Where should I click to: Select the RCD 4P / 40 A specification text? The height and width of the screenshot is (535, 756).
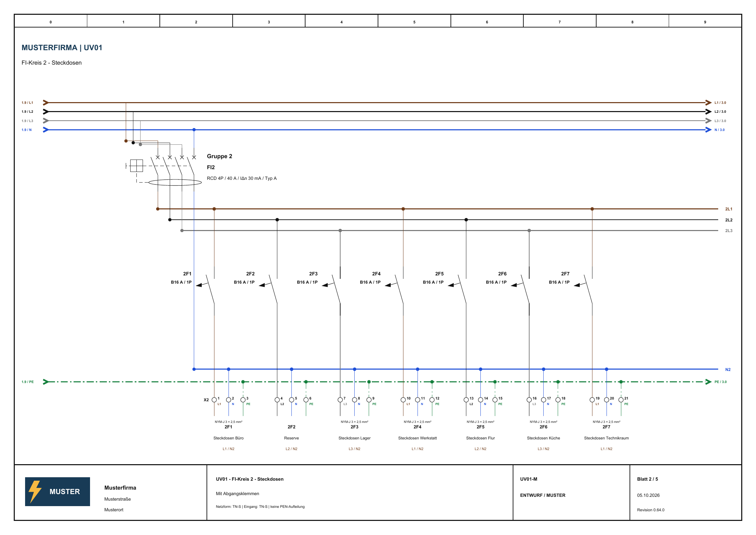pos(242,178)
